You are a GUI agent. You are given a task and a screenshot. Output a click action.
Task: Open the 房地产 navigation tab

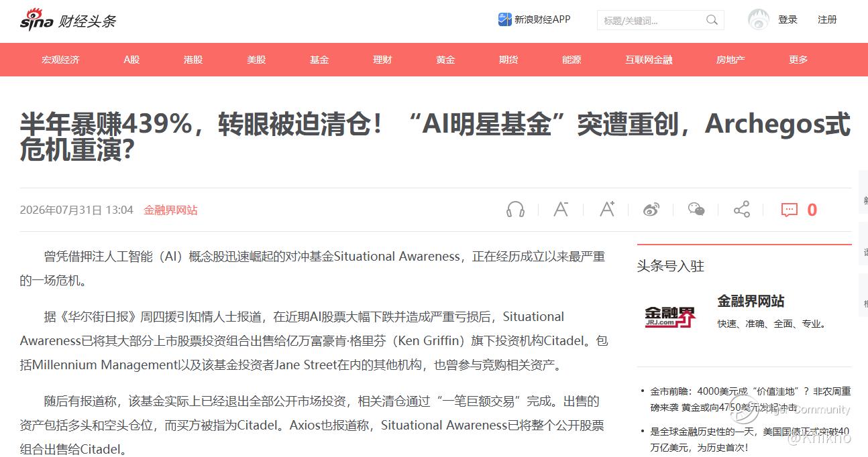730,60
